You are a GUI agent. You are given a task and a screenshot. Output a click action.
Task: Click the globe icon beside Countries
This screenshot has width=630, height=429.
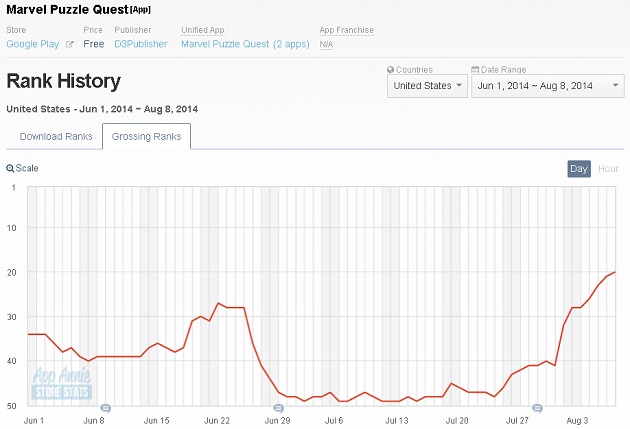390,69
